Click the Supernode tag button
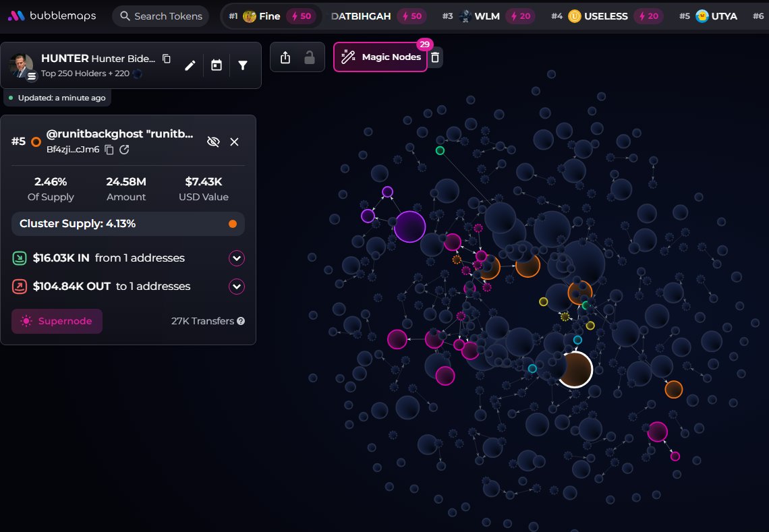 57,321
